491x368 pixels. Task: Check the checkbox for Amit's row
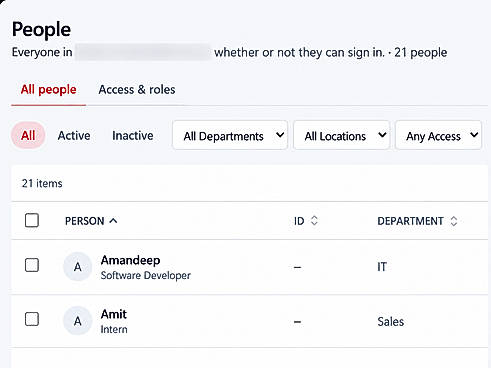pos(32,319)
